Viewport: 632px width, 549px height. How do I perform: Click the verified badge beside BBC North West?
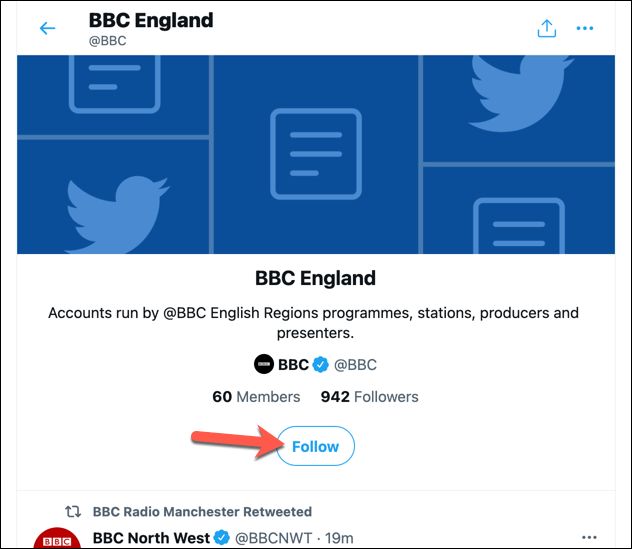click(222, 538)
